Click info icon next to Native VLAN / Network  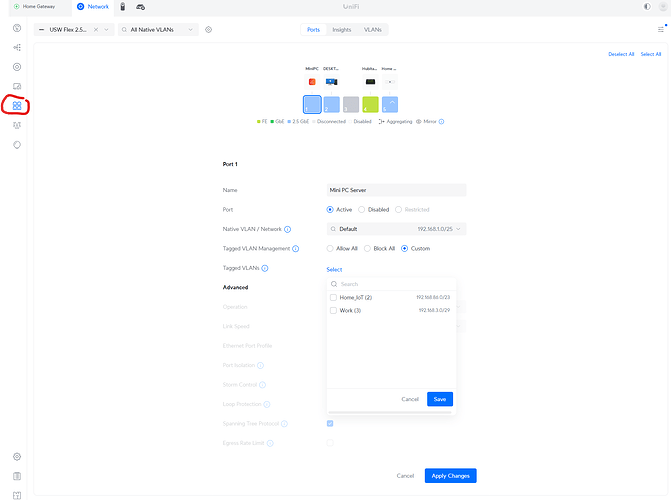pyautogui.click(x=287, y=229)
